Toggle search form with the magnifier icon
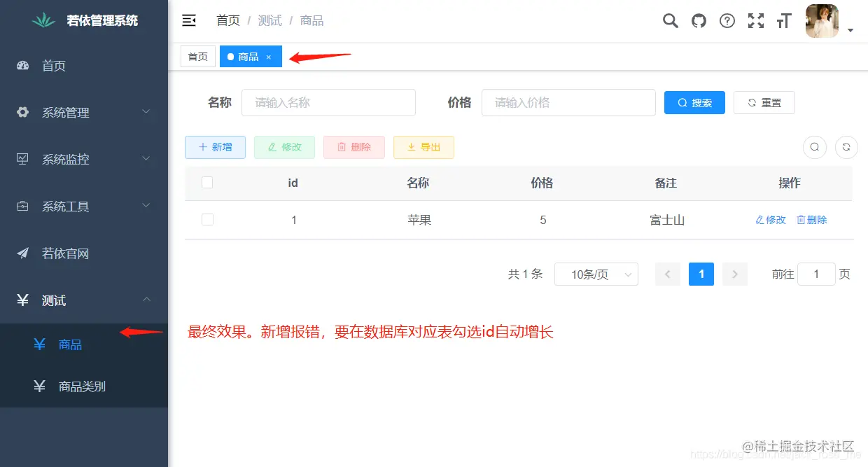Viewport: 868px width, 467px height. click(x=814, y=147)
